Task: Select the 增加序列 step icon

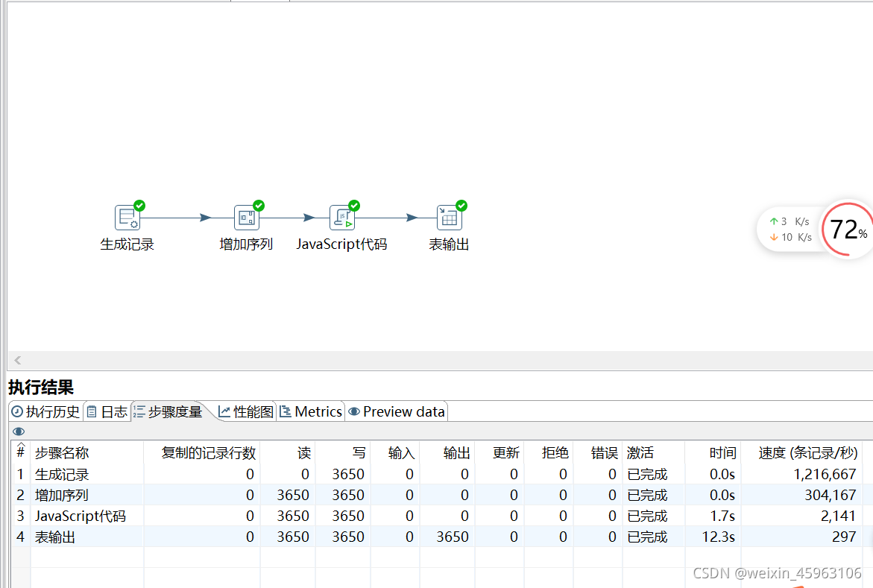Action: [x=247, y=218]
